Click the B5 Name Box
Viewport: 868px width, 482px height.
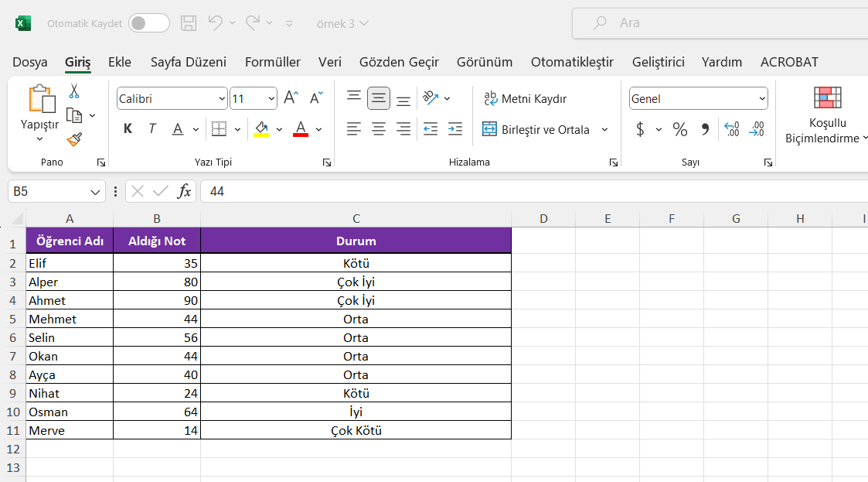(56, 191)
